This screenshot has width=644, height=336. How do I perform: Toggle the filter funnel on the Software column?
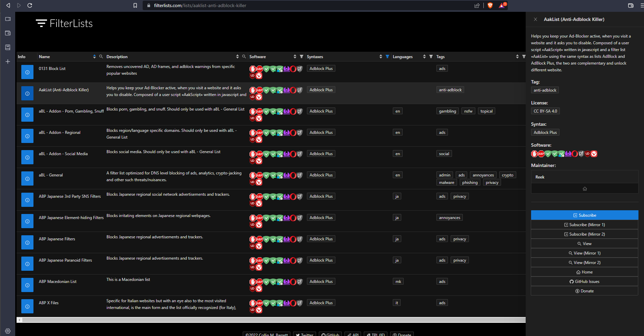[x=301, y=56]
